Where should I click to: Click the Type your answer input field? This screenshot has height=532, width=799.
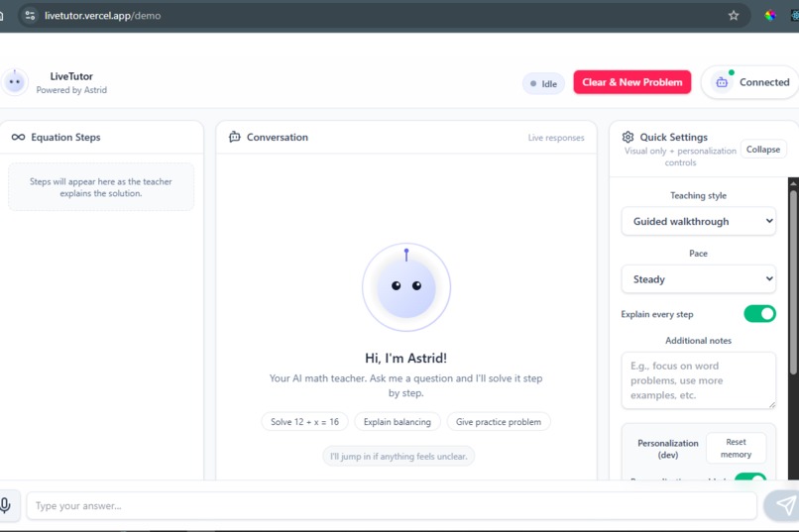392,505
